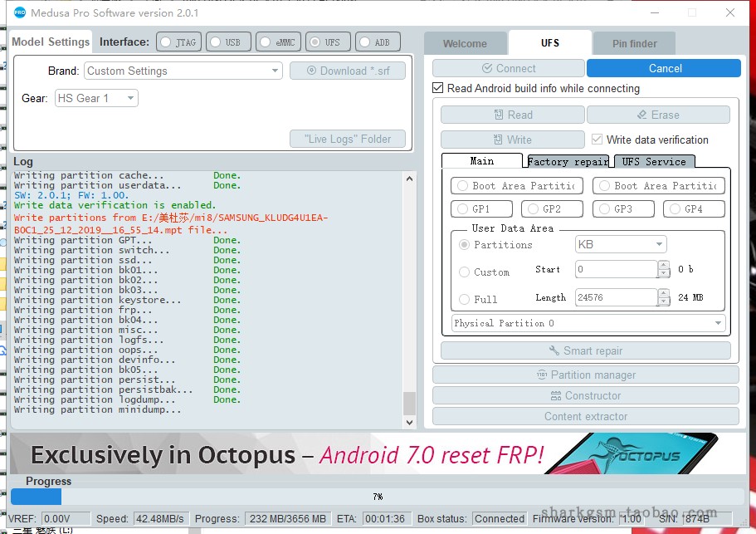Click the Constructor button
Screen dimensions: 756x534
(x=586, y=395)
